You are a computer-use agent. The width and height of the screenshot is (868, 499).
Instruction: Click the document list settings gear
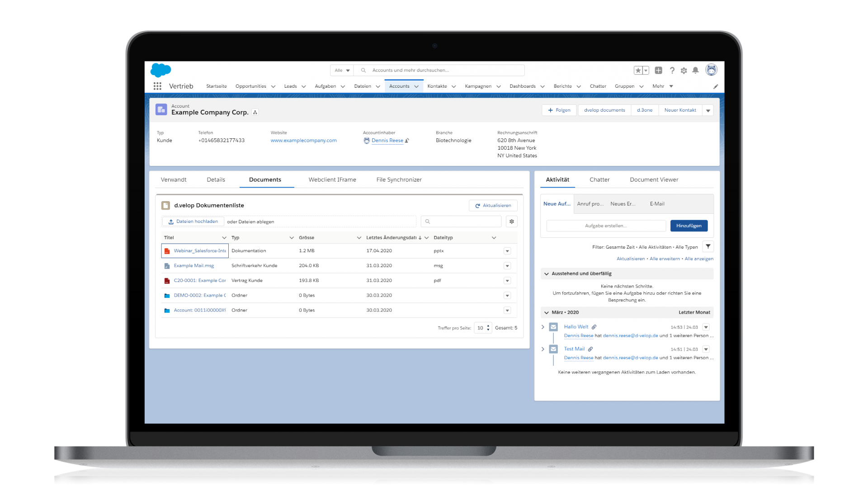point(512,221)
